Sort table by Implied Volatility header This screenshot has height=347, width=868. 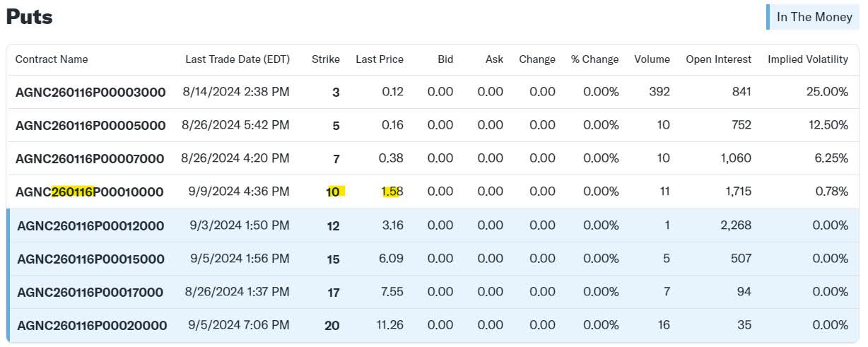[808, 59]
